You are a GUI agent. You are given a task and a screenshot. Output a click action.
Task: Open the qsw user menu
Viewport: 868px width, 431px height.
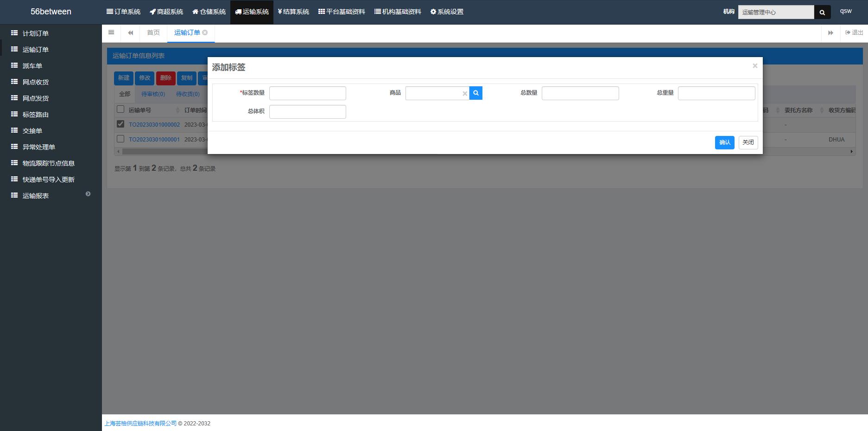tap(846, 11)
